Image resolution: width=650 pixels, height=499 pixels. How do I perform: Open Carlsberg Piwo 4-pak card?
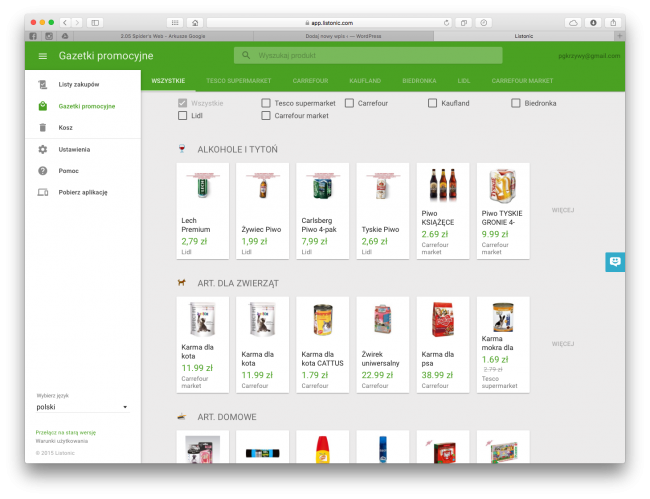pos(323,211)
